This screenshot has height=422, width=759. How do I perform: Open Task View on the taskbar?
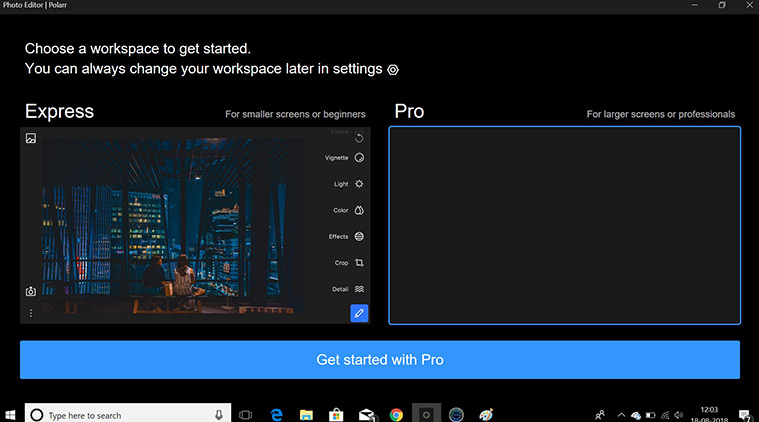(x=245, y=414)
